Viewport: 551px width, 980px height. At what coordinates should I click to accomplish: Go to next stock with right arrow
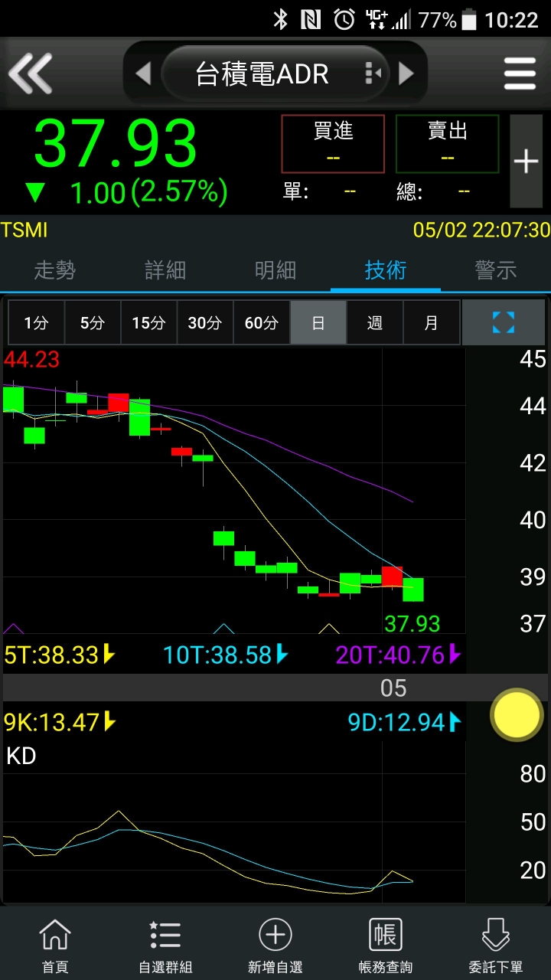pos(406,73)
